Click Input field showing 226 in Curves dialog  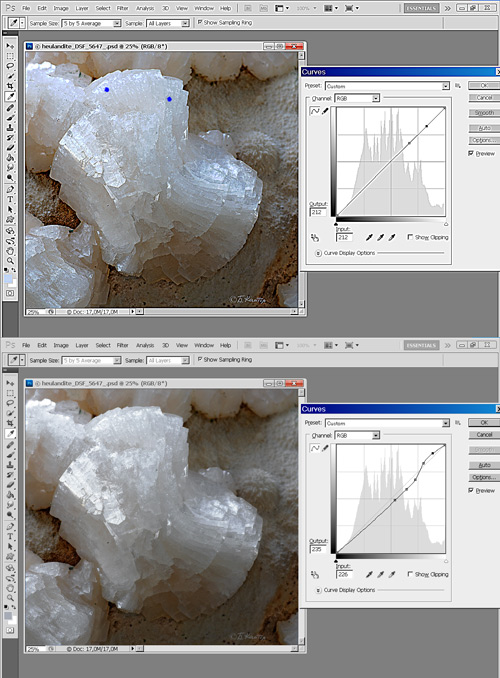tap(344, 574)
